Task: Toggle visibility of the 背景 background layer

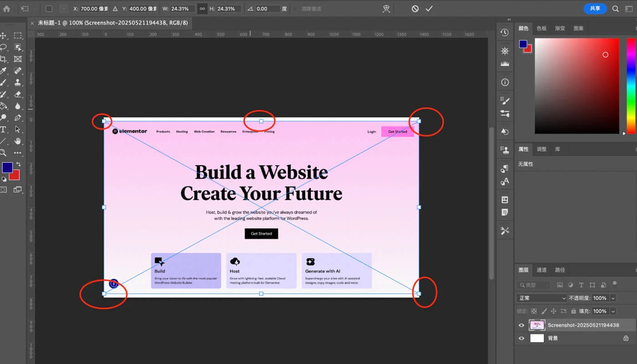Action: [521, 338]
